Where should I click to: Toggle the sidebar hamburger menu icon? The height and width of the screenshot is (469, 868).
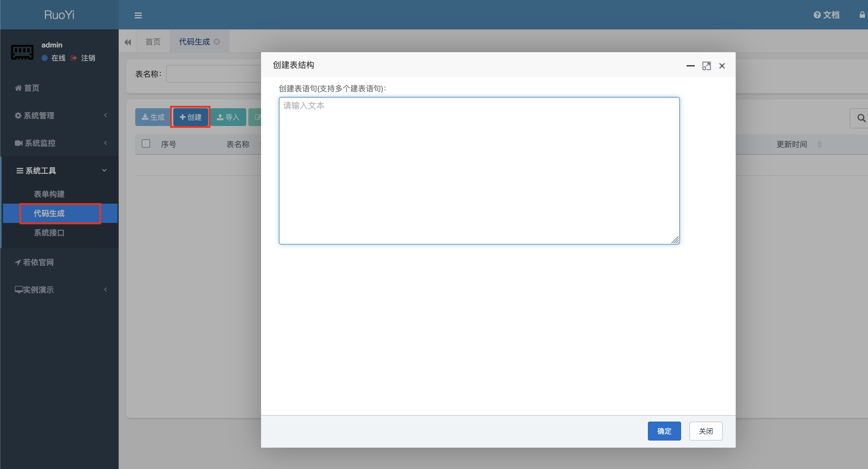tap(138, 15)
